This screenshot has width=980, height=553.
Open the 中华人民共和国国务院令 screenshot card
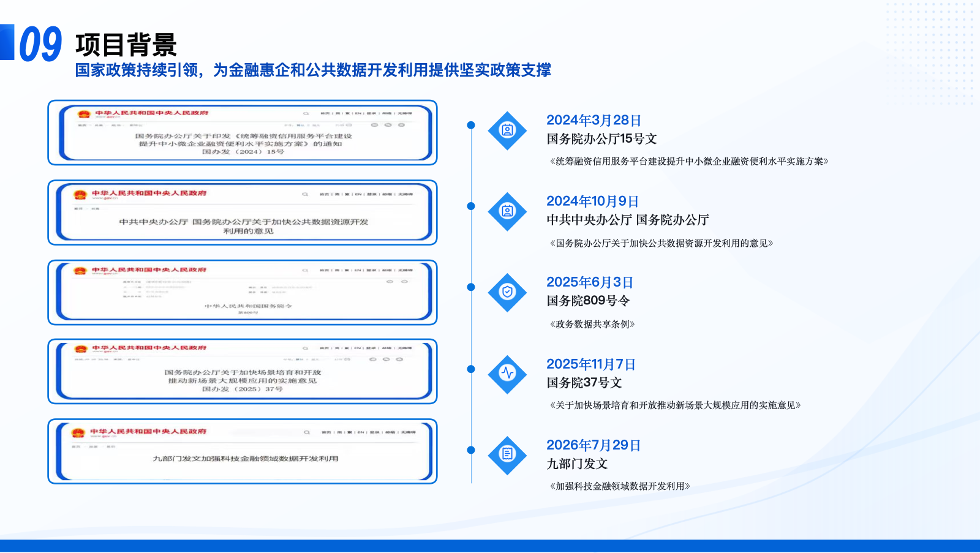point(243,292)
